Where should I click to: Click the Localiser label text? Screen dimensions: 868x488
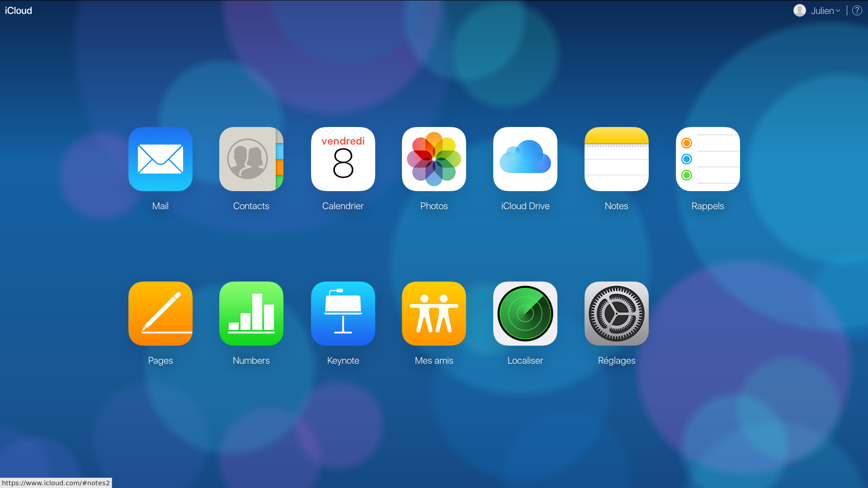click(525, 361)
